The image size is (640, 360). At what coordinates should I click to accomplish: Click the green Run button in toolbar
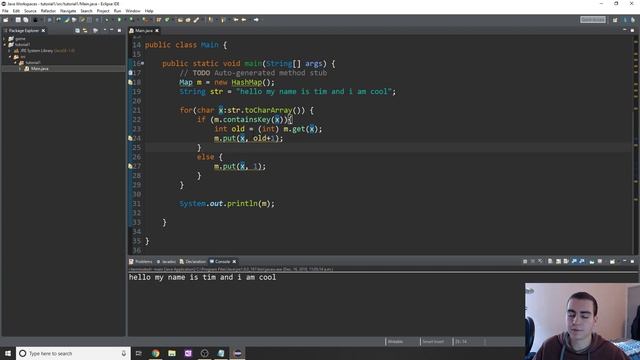(119, 20)
